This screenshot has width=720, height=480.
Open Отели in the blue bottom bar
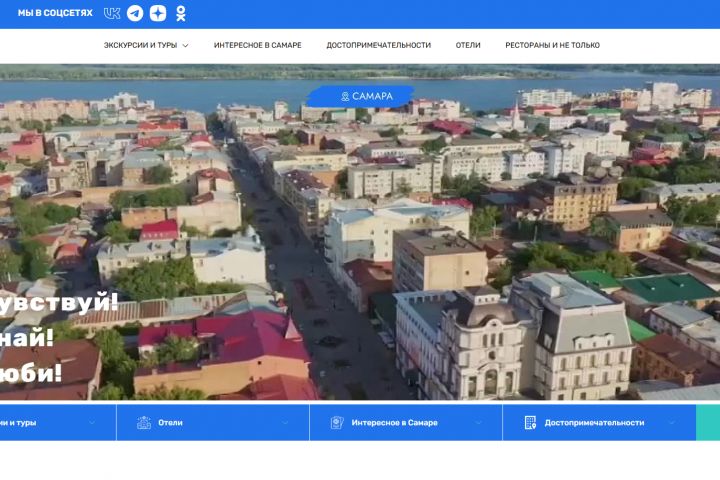(x=170, y=423)
